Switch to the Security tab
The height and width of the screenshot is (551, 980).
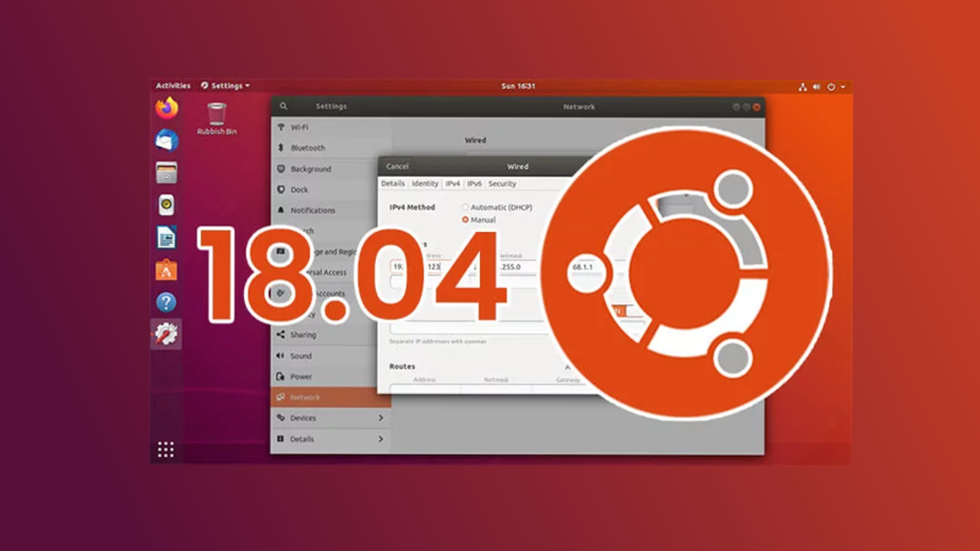502,184
